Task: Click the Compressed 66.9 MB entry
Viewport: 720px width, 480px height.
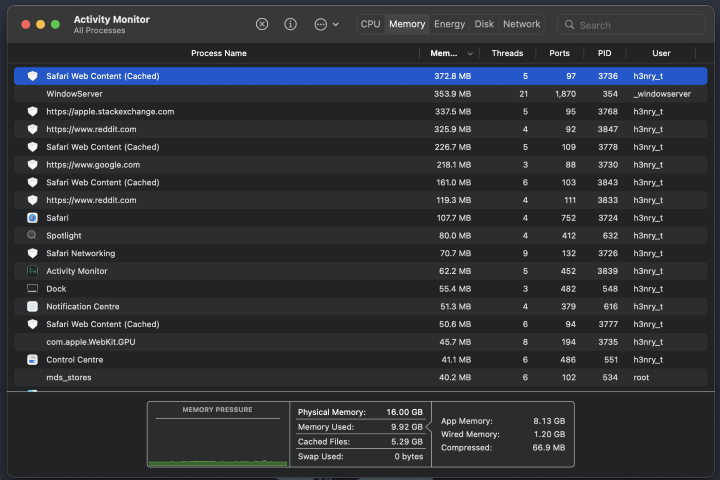Action: [x=503, y=447]
